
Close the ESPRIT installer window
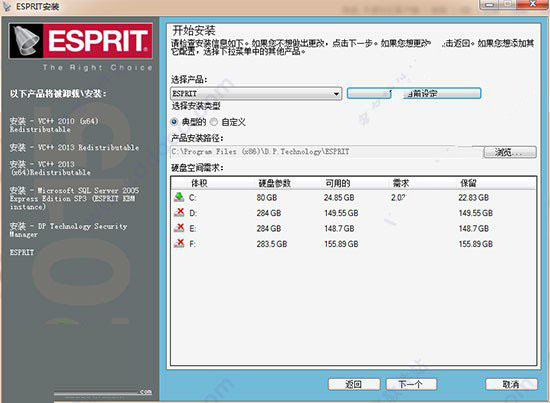tap(532, 4)
